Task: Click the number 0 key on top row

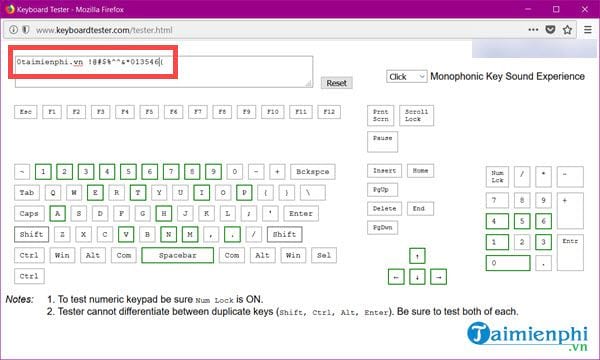Action: click(235, 172)
